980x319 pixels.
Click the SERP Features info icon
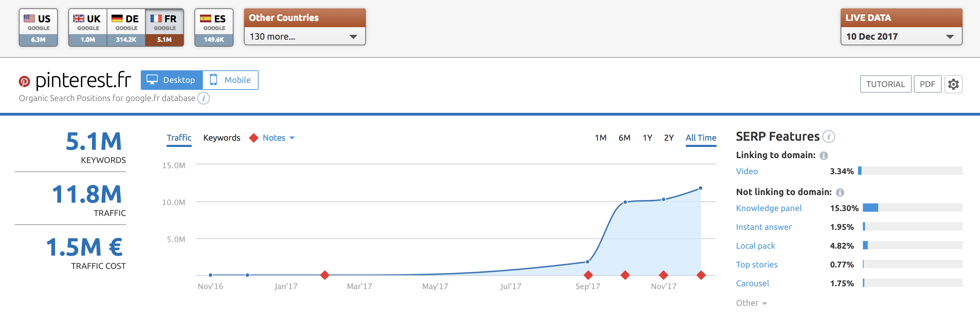coord(829,136)
